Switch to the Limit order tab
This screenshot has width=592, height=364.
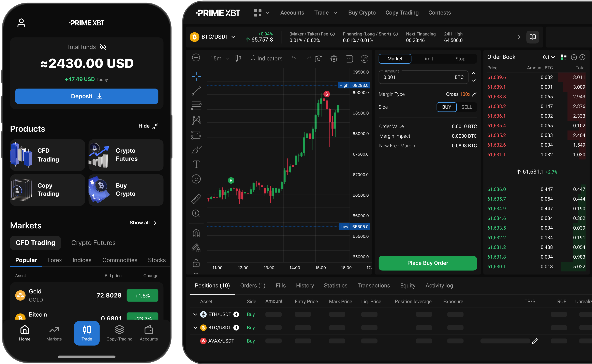click(428, 58)
